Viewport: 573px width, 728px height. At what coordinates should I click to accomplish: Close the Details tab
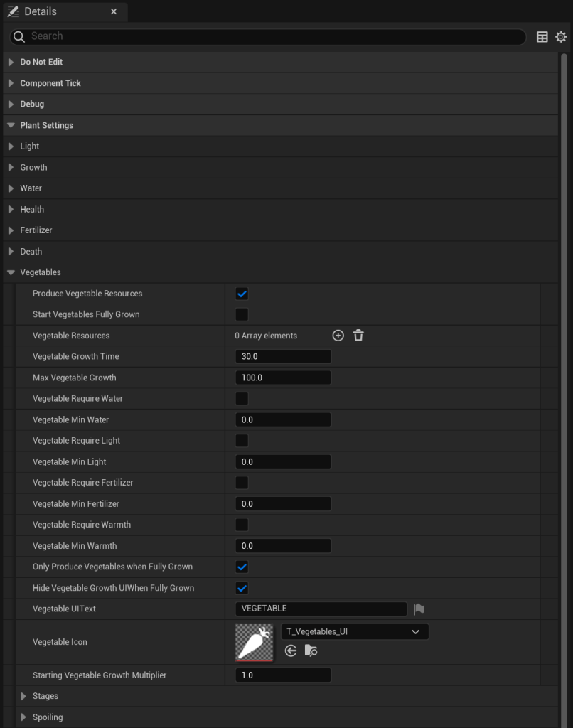(114, 11)
